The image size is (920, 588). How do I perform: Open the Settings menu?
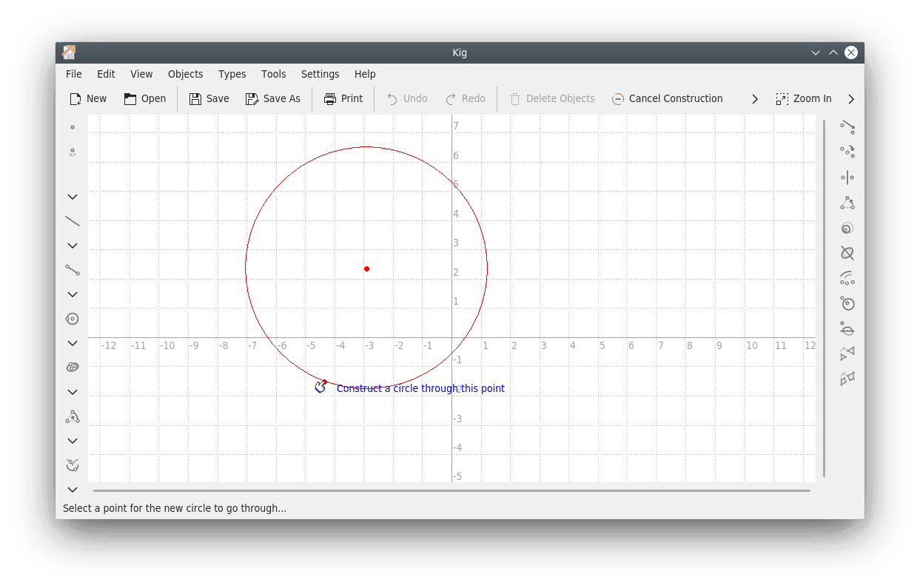click(320, 74)
